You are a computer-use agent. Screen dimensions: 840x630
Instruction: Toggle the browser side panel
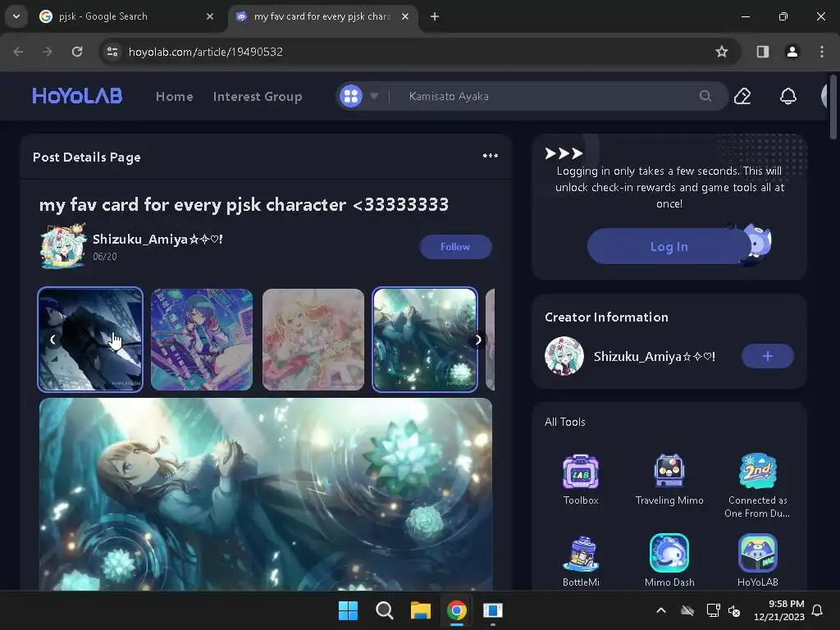click(763, 52)
